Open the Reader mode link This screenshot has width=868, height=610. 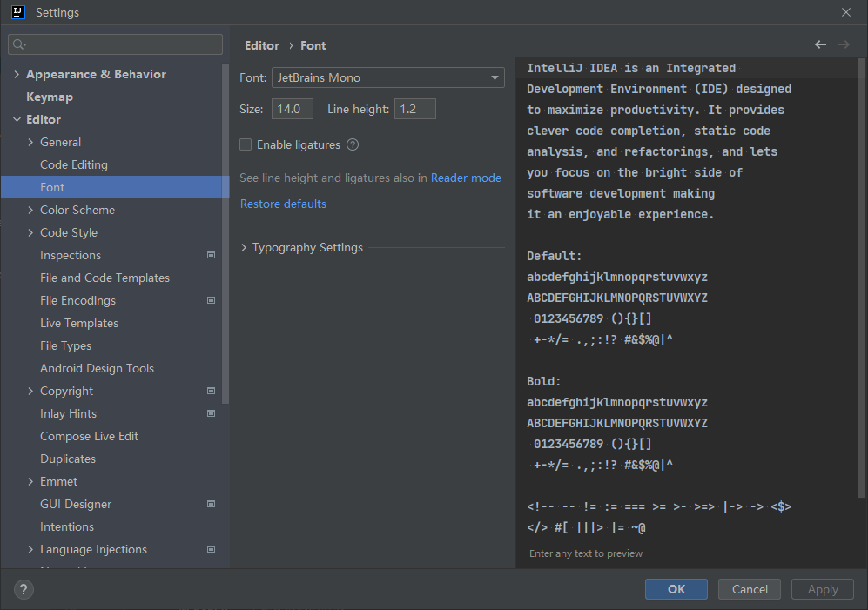point(466,178)
